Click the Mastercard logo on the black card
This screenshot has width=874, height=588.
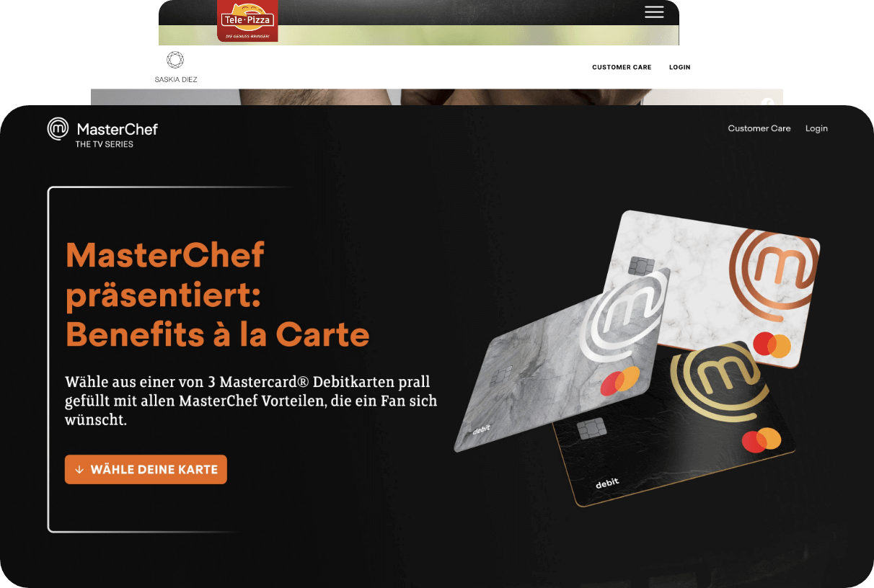click(762, 440)
